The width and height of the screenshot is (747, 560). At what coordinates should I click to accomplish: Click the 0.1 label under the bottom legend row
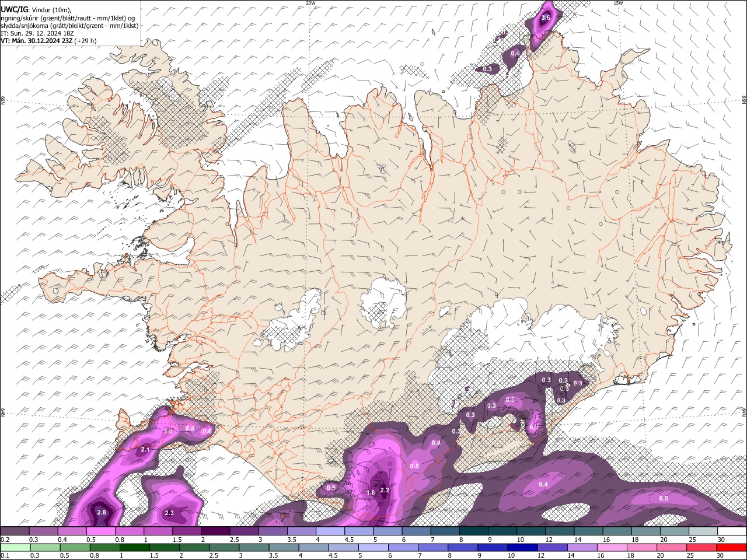point(5,555)
